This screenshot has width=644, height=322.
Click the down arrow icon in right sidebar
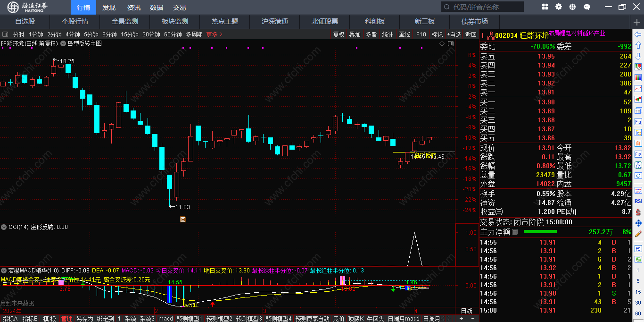pyautogui.click(x=638, y=56)
